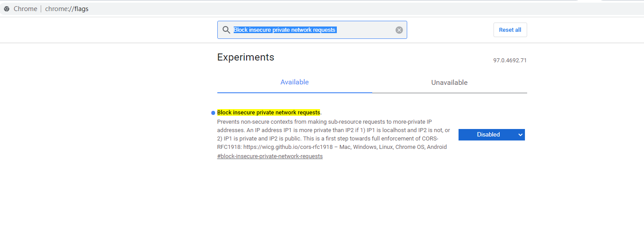Click the blue modified-flag dot indicator
The width and height of the screenshot is (644, 239).
point(213,113)
